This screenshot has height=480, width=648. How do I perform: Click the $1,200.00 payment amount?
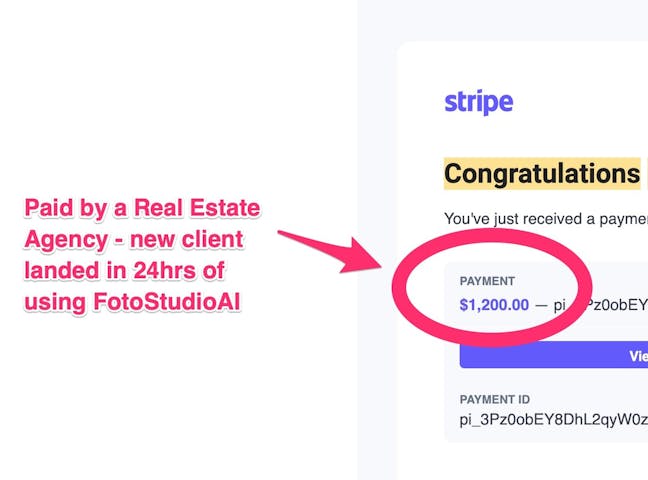tap(494, 305)
